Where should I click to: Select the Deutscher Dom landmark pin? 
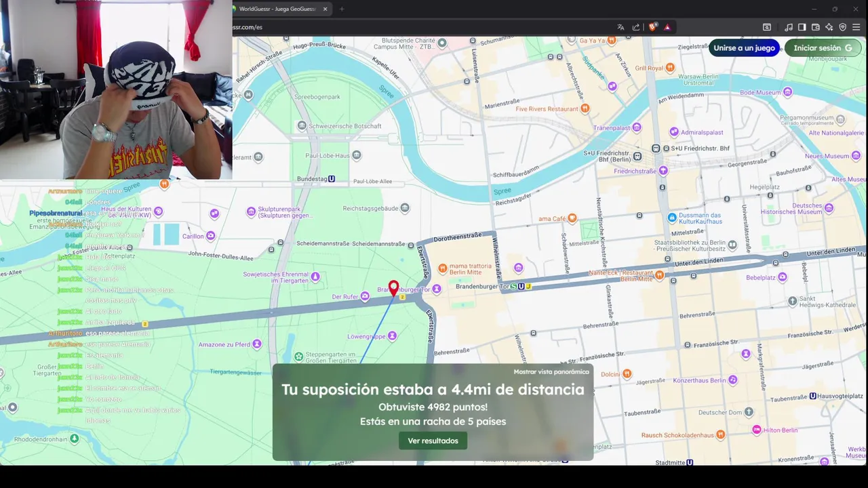[x=748, y=411]
